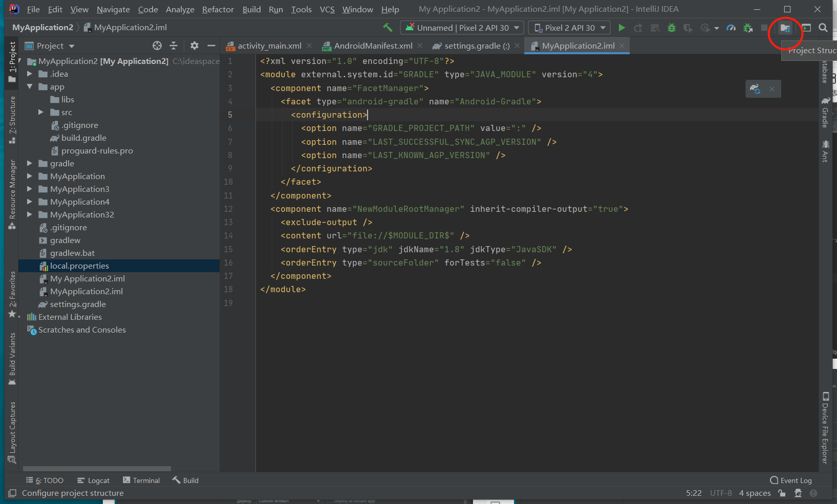The width and height of the screenshot is (837, 504).
Task: Click the 4 spaces indent setting
Action: (x=755, y=493)
